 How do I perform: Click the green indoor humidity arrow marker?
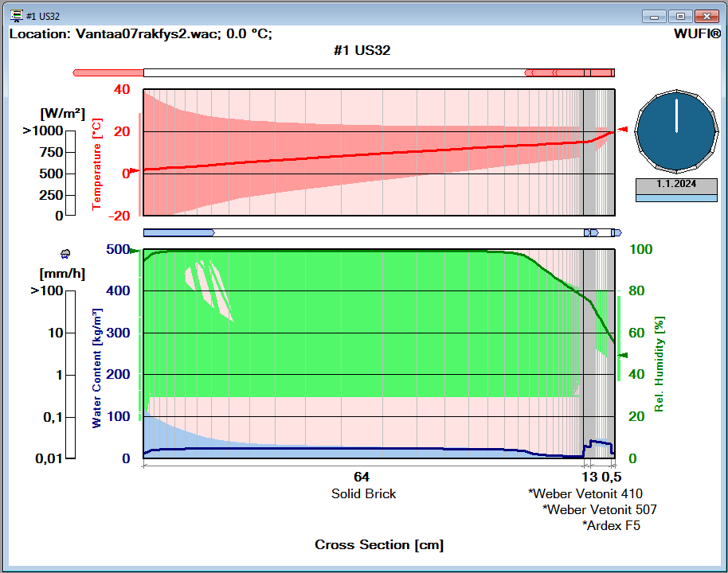pos(624,355)
